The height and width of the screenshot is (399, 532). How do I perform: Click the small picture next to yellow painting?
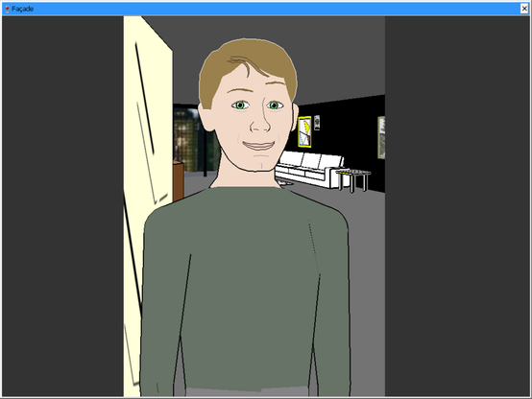pyautogui.click(x=317, y=123)
